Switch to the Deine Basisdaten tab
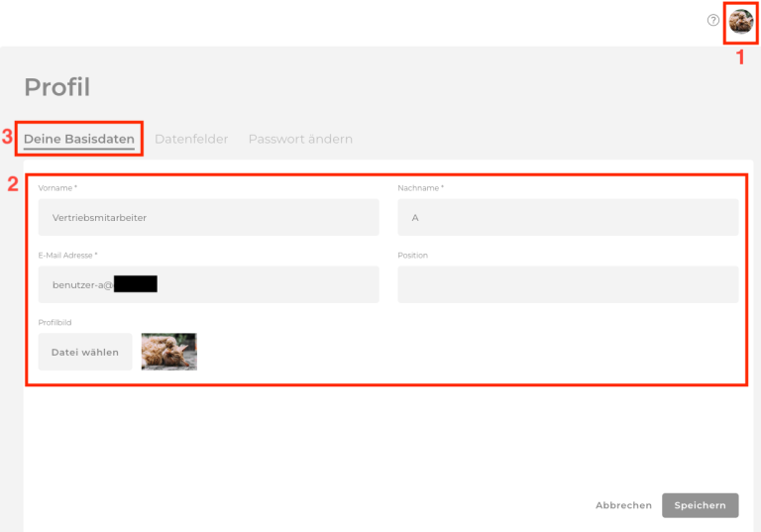 click(x=79, y=139)
